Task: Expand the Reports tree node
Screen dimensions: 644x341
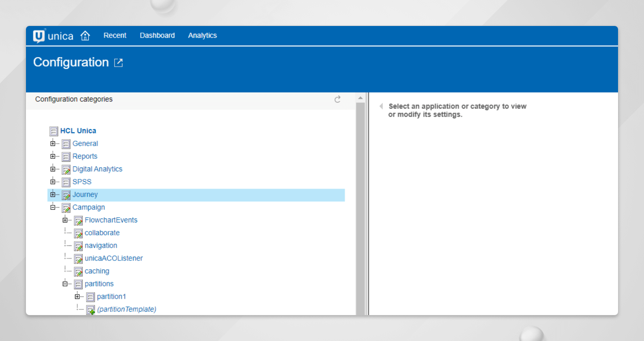Action: [x=53, y=156]
